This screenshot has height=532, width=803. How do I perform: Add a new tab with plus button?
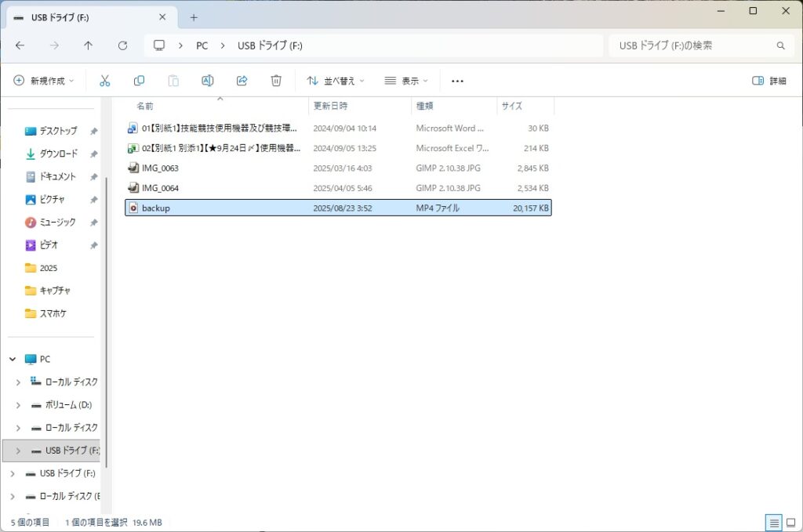[x=194, y=17]
